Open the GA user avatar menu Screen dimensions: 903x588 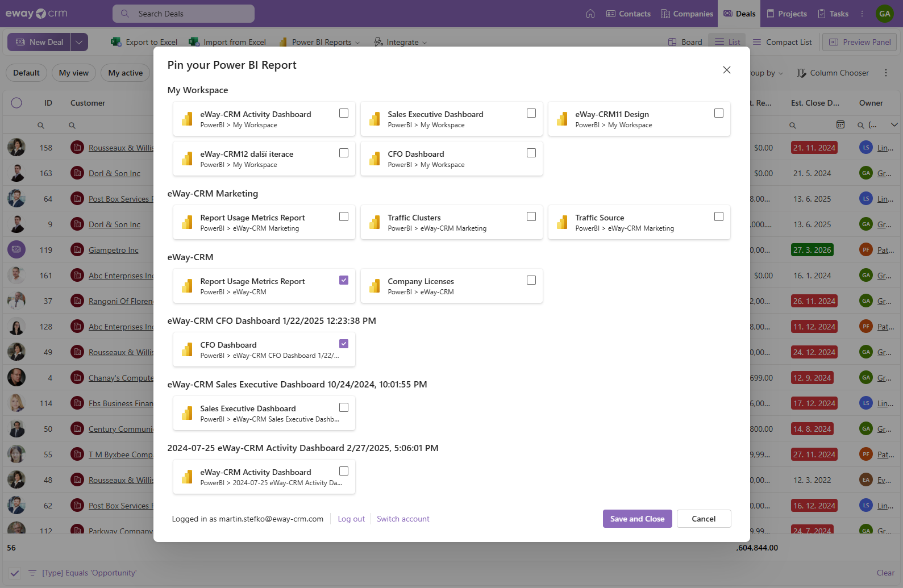coord(885,14)
